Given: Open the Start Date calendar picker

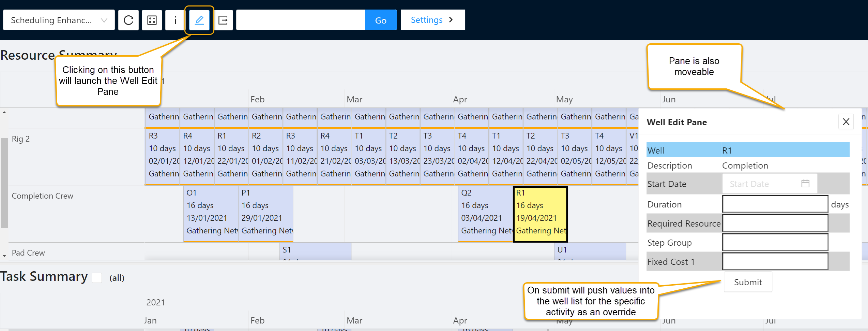Looking at the screenshot, I should click(x=805, y=184).
